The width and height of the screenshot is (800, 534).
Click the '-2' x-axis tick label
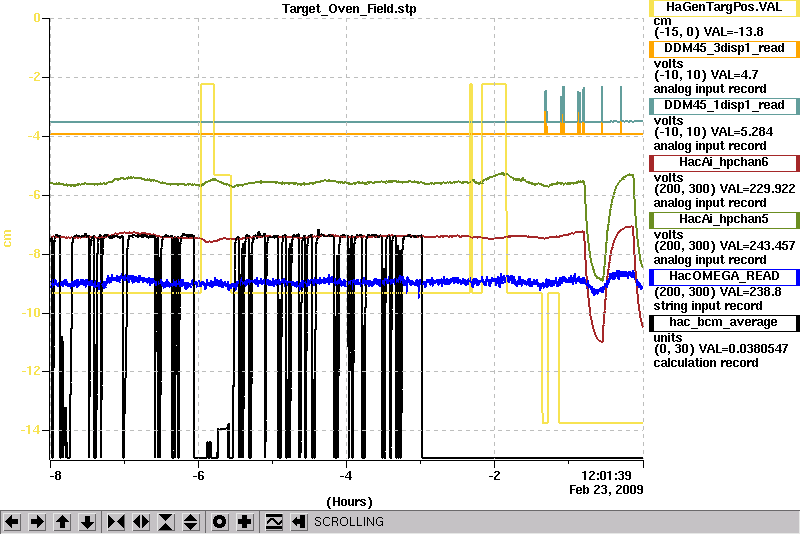click(x=494, y=476)
